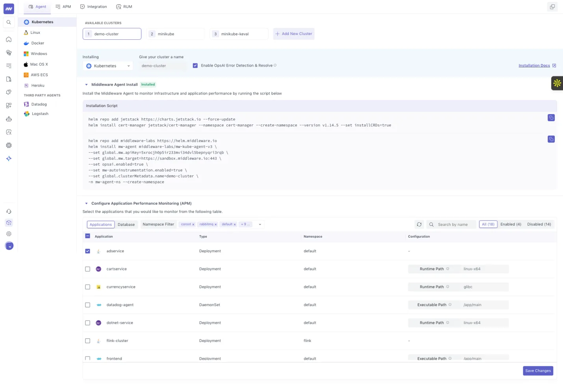Viewport: 563px width, 392px height.
Task: Click the copy window icon top right
Action: [x=552, y=7]
